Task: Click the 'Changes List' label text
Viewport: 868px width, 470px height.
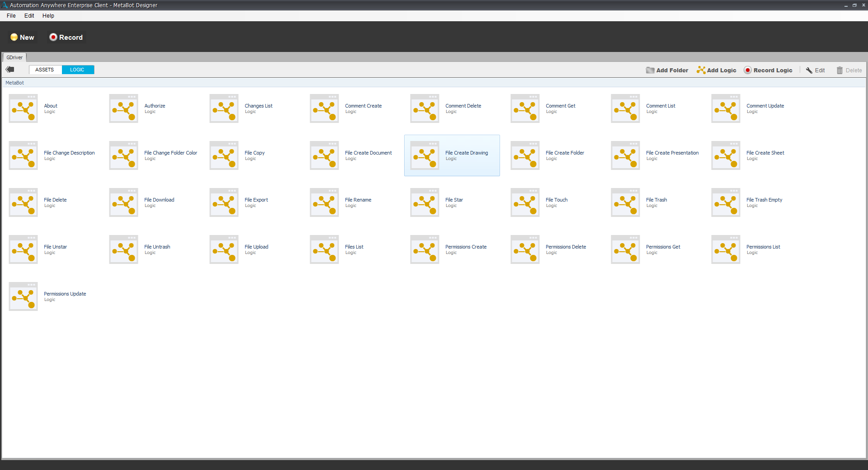Action: (x=259, y=106)
